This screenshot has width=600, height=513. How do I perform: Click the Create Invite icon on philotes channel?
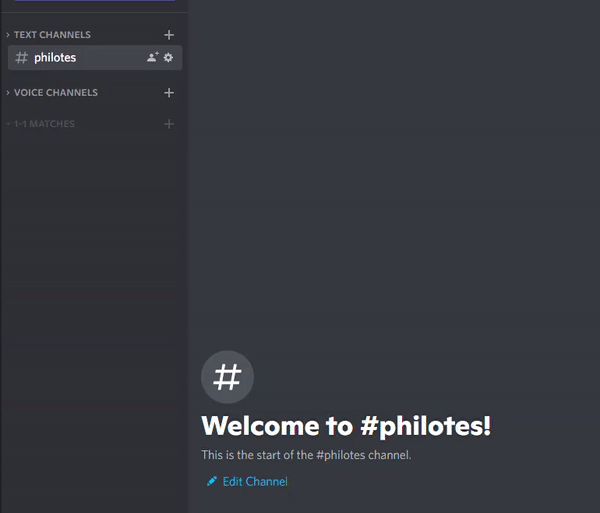(x=153, y=57)
